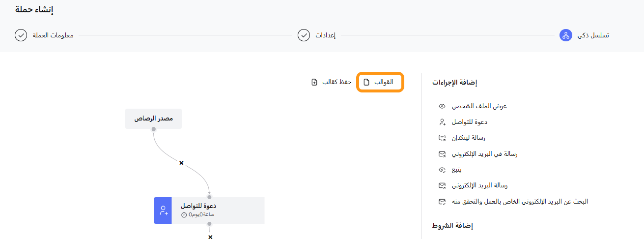Click the eye icon beside عرض الملف الشخصي
644x239 pixels.
click(x=442, y=106)
